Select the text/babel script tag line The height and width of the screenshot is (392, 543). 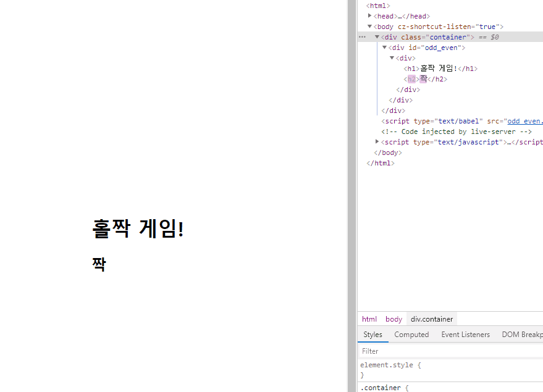(461, 121)
